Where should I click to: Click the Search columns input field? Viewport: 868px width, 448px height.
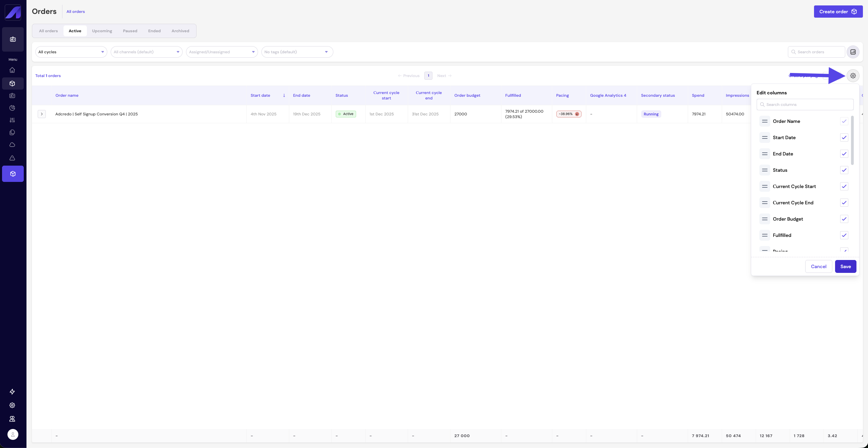pyautogui.click(x=805, y=105)
